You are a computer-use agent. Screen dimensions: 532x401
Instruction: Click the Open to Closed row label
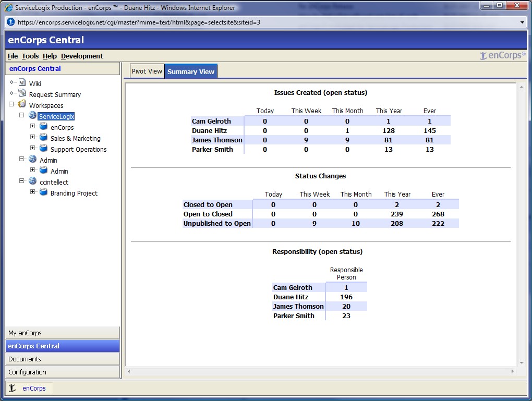pyautogui.click(x=208, y=214)
